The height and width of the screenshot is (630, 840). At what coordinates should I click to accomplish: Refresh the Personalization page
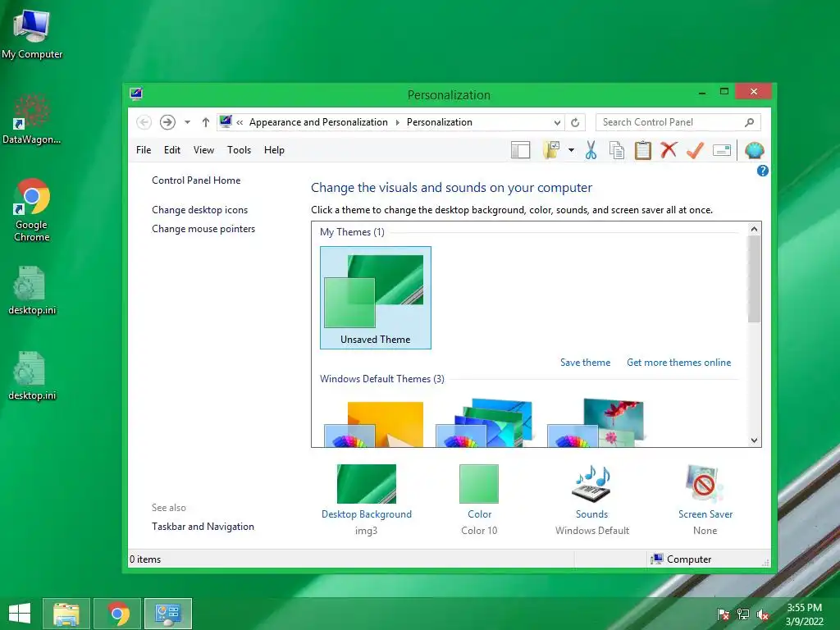pyautogui.click(x=575, y=123)
